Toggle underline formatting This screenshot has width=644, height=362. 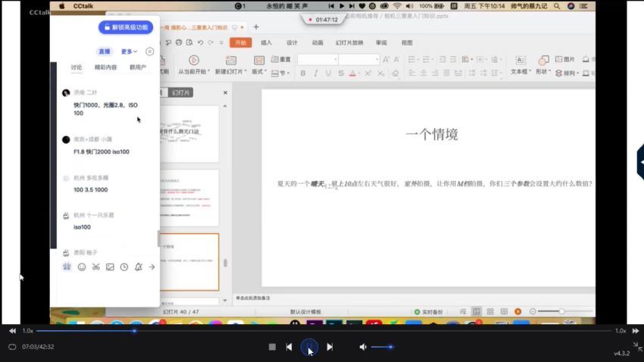(328, 73)
